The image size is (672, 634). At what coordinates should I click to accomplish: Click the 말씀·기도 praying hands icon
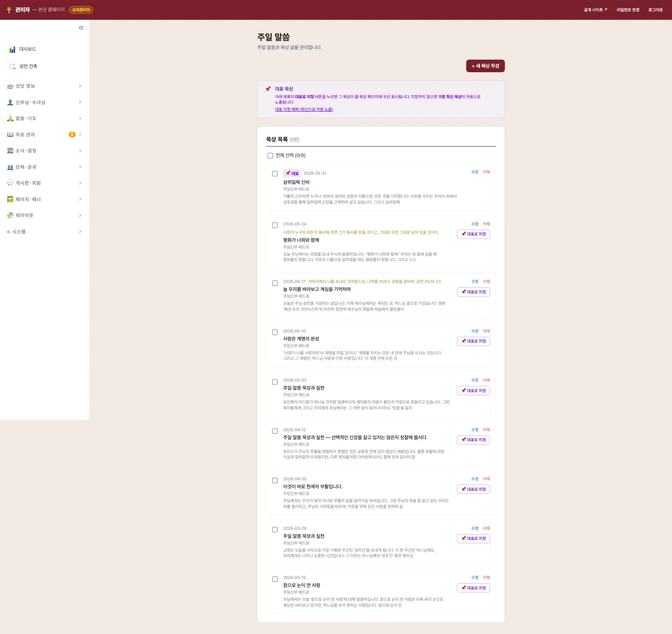[10, 118]
